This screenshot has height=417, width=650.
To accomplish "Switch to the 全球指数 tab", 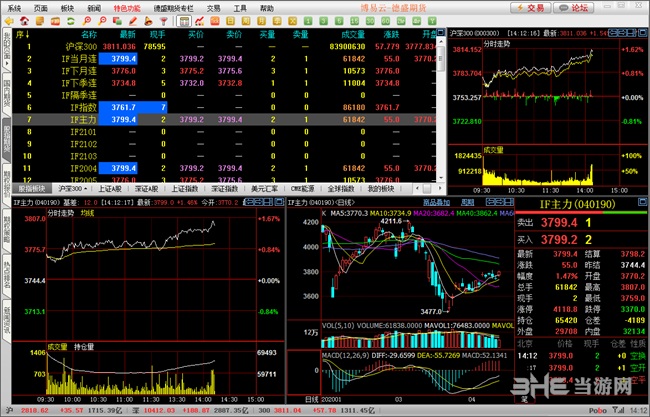I will (341, 189).
